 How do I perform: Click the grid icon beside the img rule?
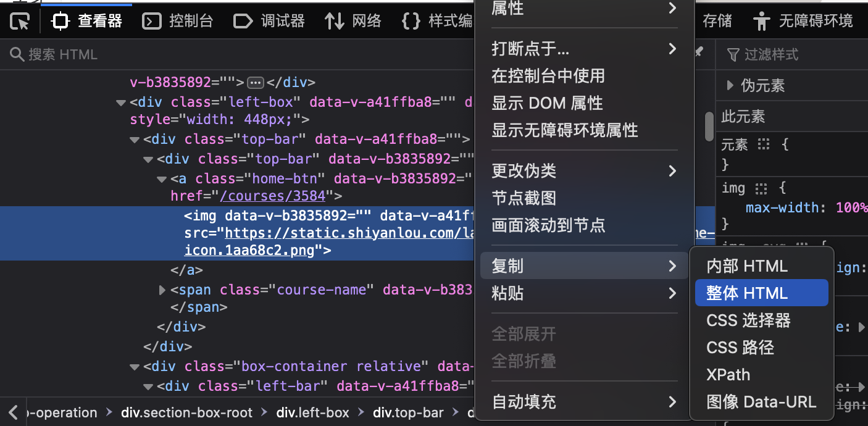(761, 188)
